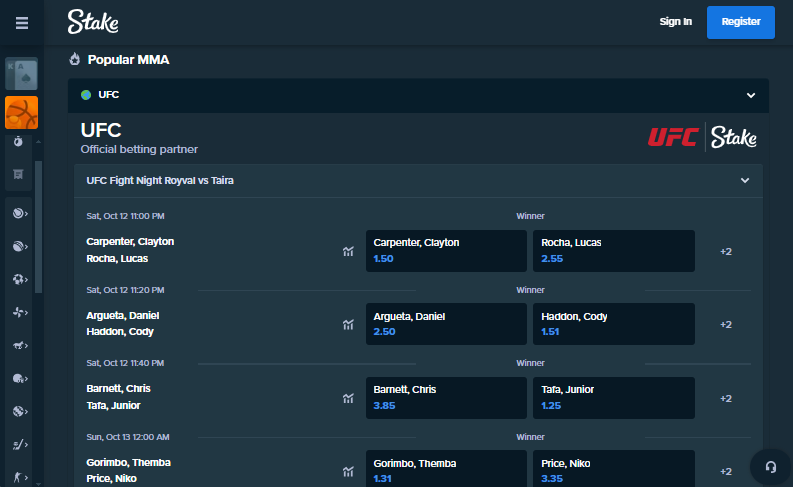Image resolution: width=793 pixels, height=487 pixels.
Task: Open the live events stopwatch icon
Action: pyautogui.click(x=18, y=142)
